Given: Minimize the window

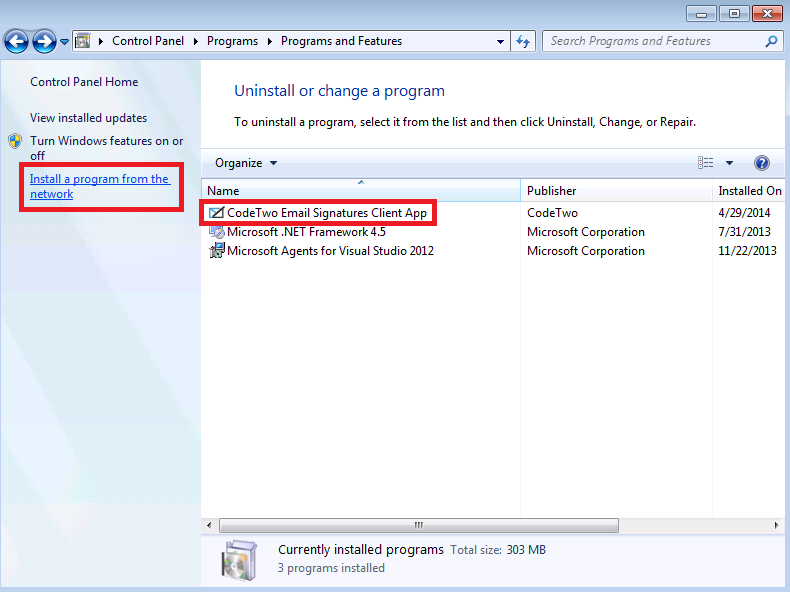Looking at the screenshot, I should (x=701, y=14).
